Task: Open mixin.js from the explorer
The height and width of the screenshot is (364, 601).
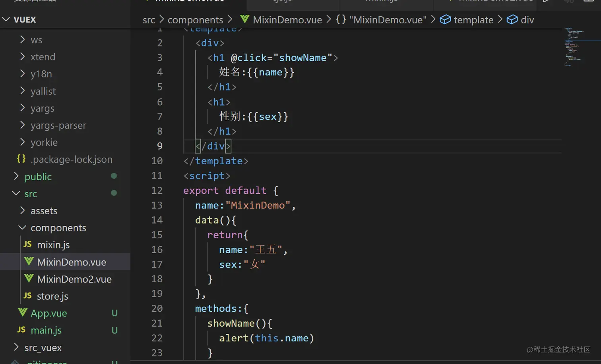Action: (53, 245)
